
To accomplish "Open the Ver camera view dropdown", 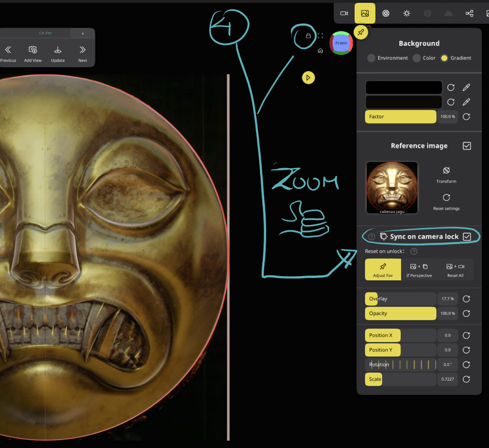I will point(45,33).
